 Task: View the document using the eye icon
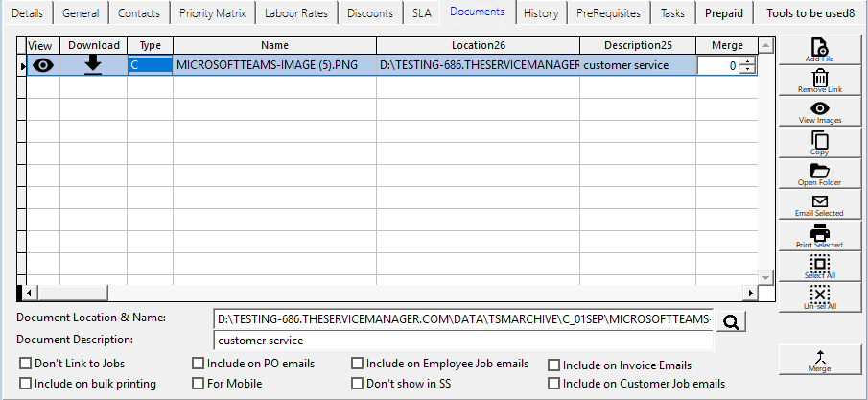[x=43, y=65]
